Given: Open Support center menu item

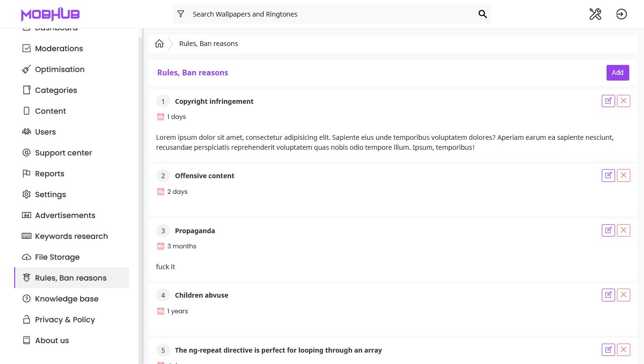Looking at the screenshot, I should [63, 153].
